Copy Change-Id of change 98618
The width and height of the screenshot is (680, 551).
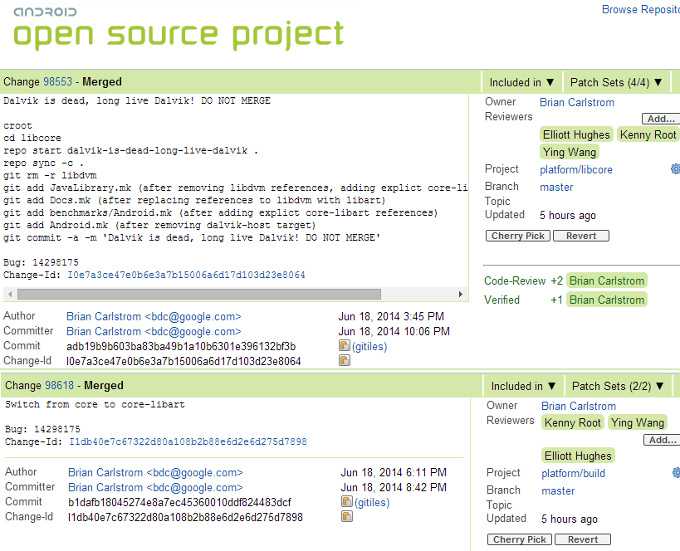[x=346, y=517]
